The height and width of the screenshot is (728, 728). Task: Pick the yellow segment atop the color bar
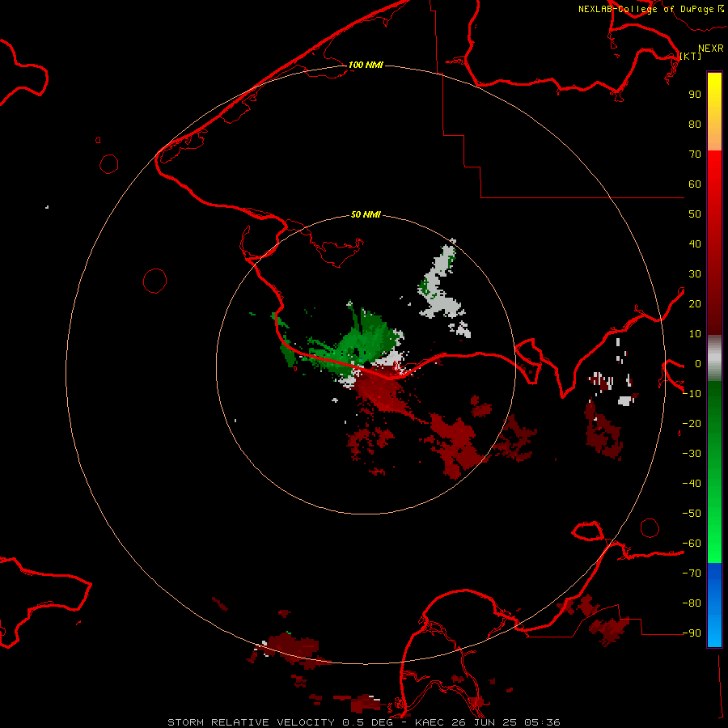(714, 112)
